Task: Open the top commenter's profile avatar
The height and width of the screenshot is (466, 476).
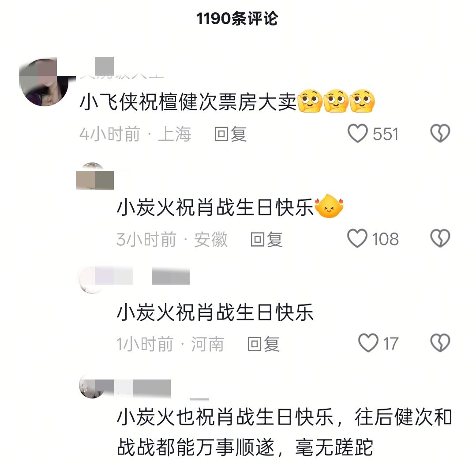Action: click(44, 82)
